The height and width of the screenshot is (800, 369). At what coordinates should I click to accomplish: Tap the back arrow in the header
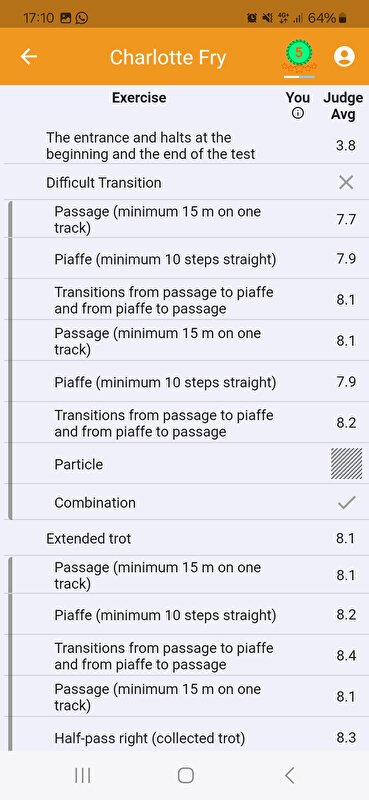pyautogui.click(x=29, y=56)
